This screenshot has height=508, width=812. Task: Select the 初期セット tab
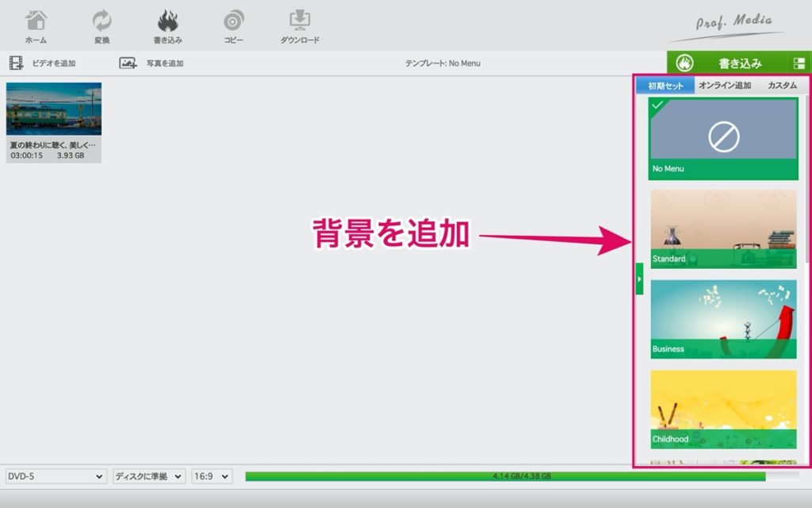[x=665, y=86]
